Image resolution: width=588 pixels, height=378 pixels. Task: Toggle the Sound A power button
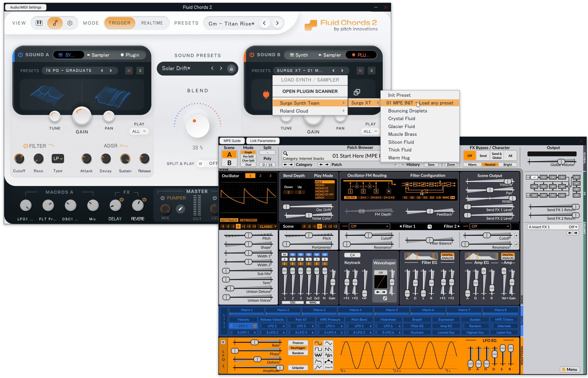(x=20, y=55)
